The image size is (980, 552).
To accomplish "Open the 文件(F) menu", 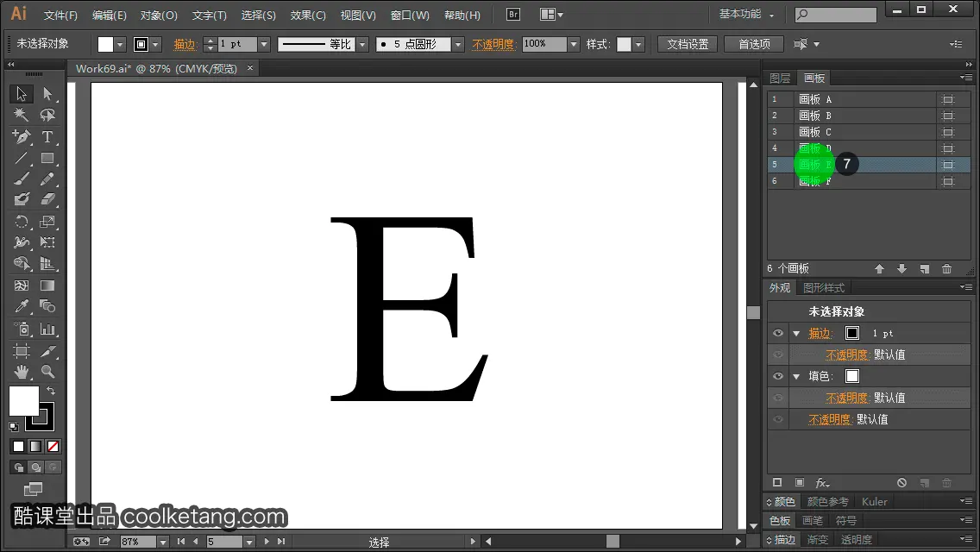I will point(60,15).
